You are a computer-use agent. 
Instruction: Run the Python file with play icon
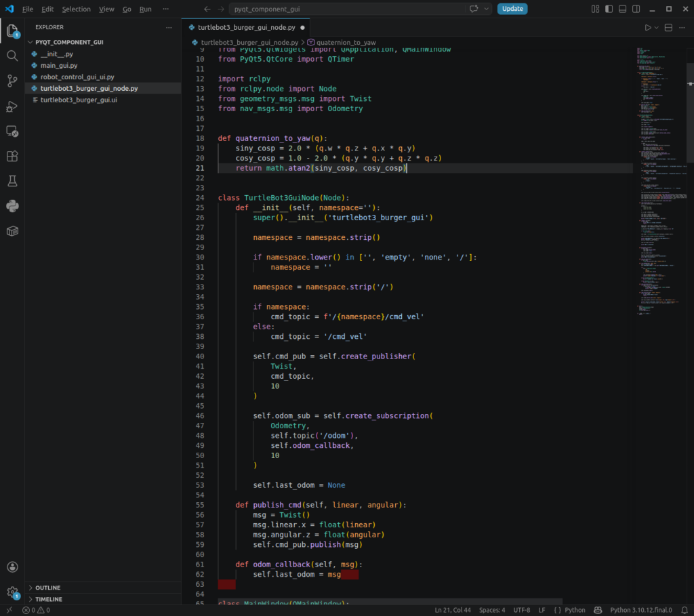[x=647, y=27]
